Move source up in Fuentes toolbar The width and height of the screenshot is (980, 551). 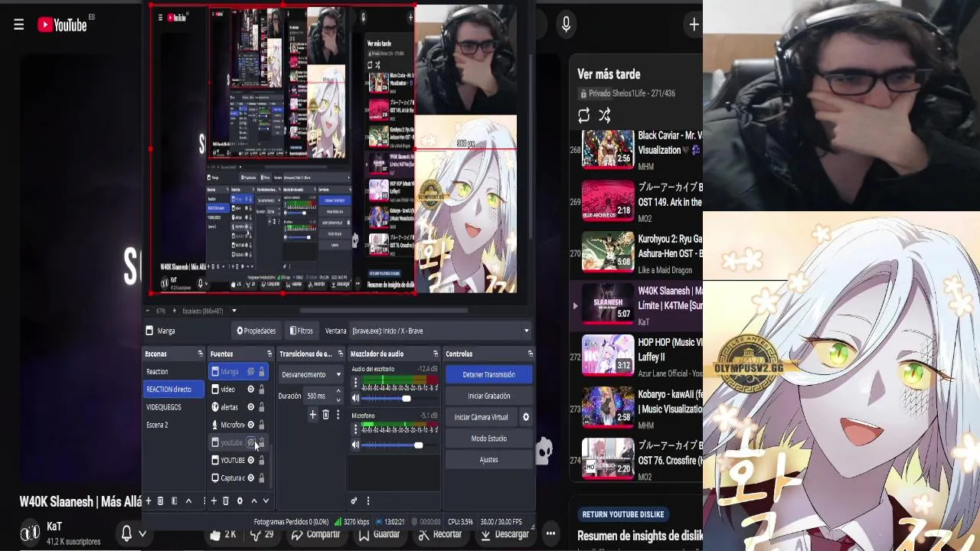(253, 500)
